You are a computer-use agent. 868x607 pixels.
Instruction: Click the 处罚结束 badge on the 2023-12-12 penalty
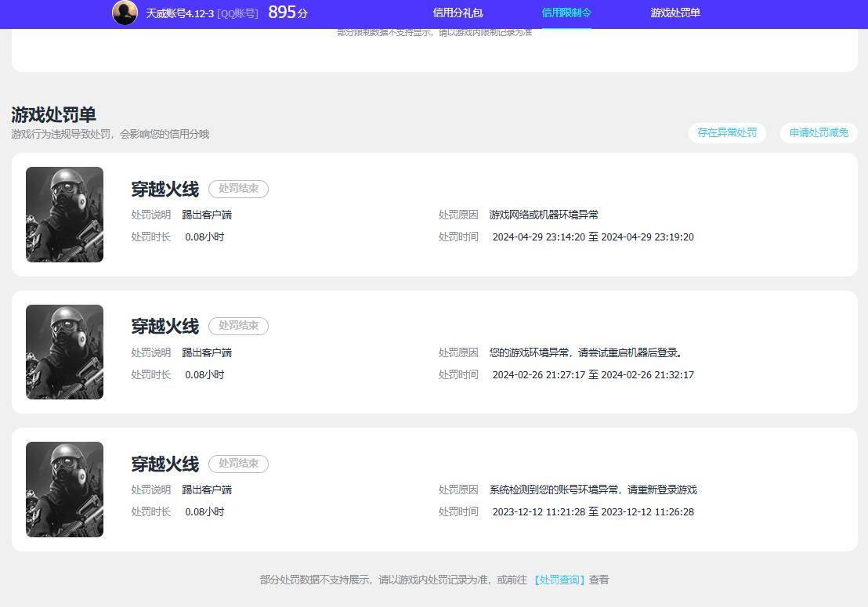(238, 464)
